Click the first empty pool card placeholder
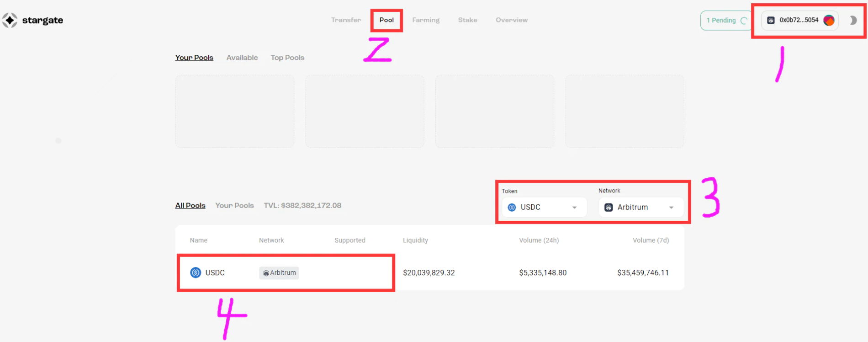The height and width of the screenshot is (342, 868). pyautogui.click(x=235, y=112)
